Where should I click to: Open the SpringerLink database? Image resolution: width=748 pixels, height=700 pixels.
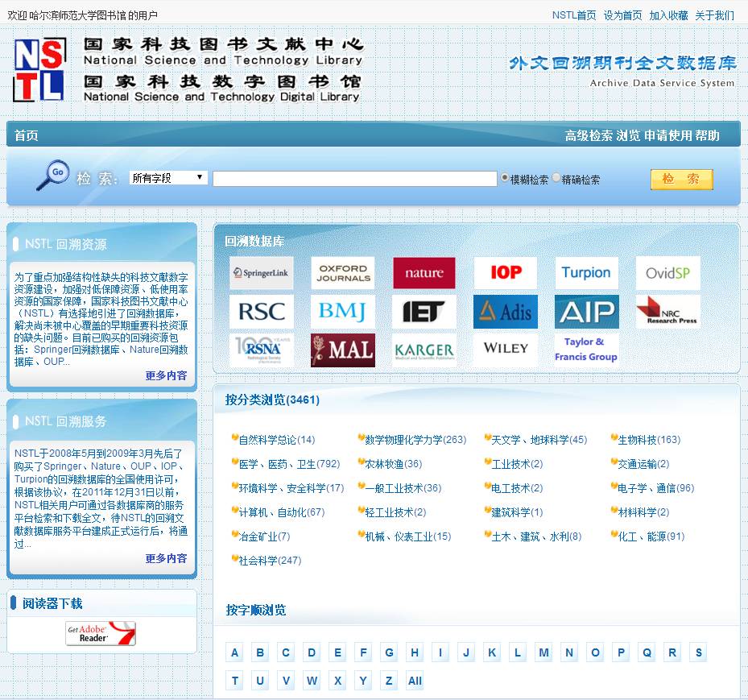(262, 272)
